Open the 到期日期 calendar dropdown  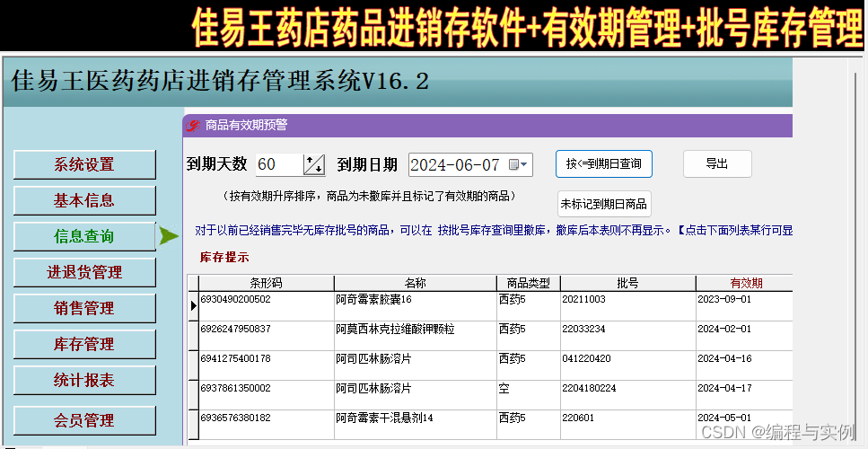[518, 164]
